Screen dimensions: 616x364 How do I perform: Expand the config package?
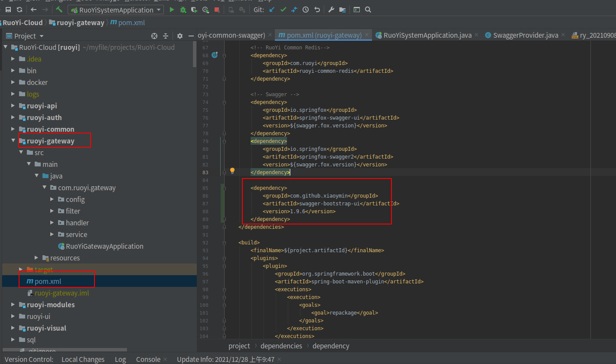click(52, 199)
